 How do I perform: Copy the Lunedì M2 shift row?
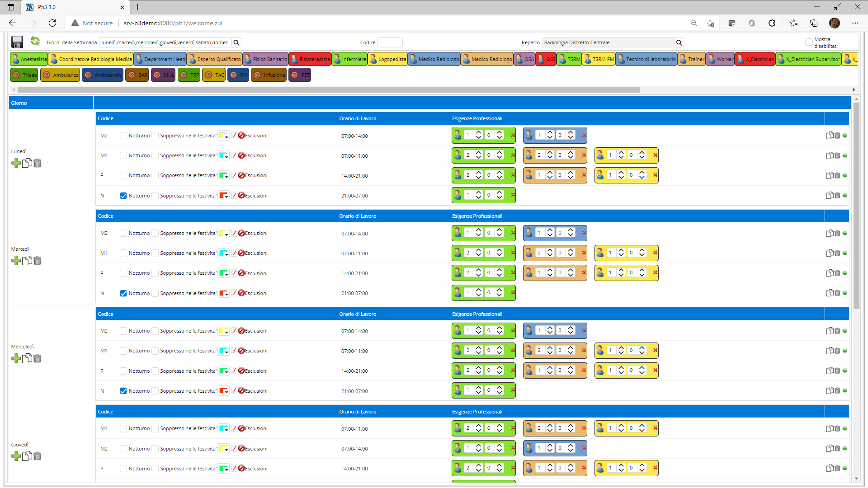pos(830,136)
